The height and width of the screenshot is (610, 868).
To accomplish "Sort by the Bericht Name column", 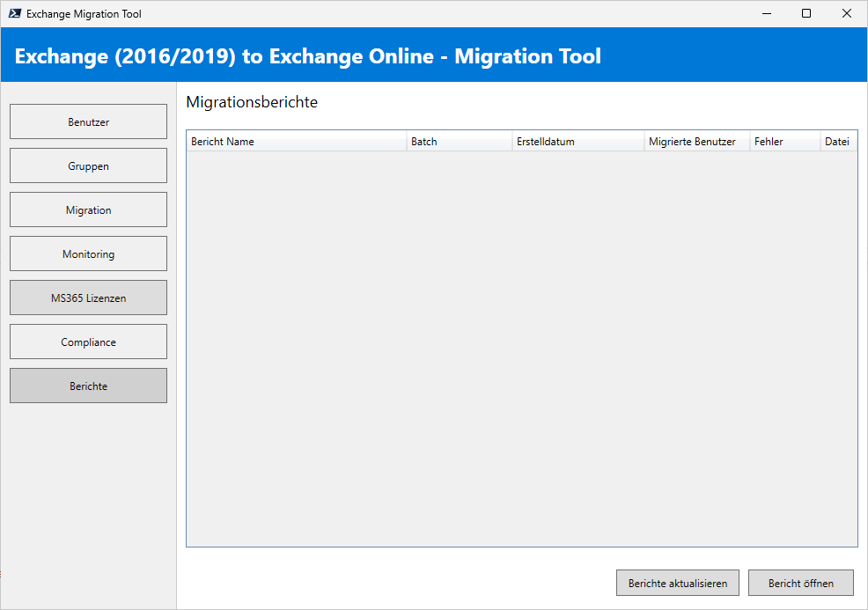I will pyautogui.click(x=296, y=142).
